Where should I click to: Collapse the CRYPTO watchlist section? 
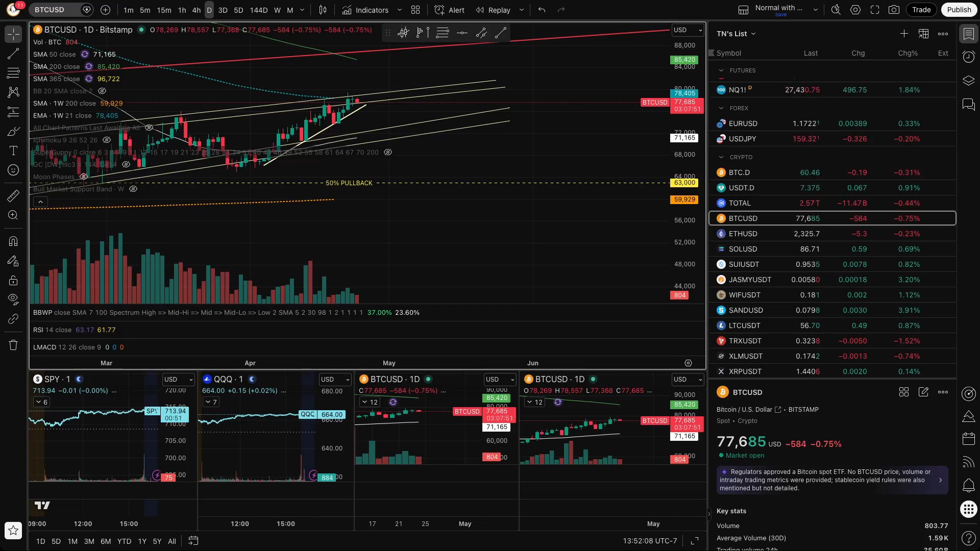tap(721, 157)
